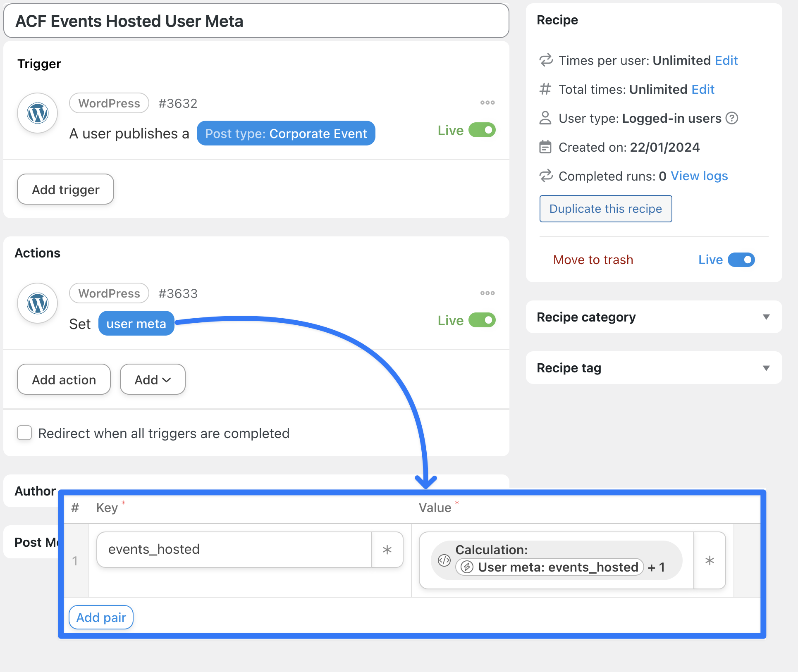Check Redirect when all triggers are completed
Image resolution: width=798 pixels, height=672 pixels.
point(24,433)
